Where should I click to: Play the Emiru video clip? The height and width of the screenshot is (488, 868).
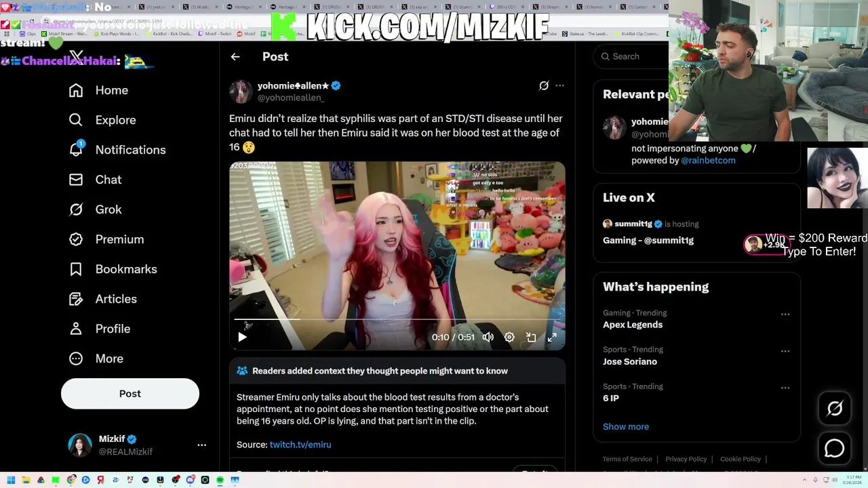[x=242, y=337]
